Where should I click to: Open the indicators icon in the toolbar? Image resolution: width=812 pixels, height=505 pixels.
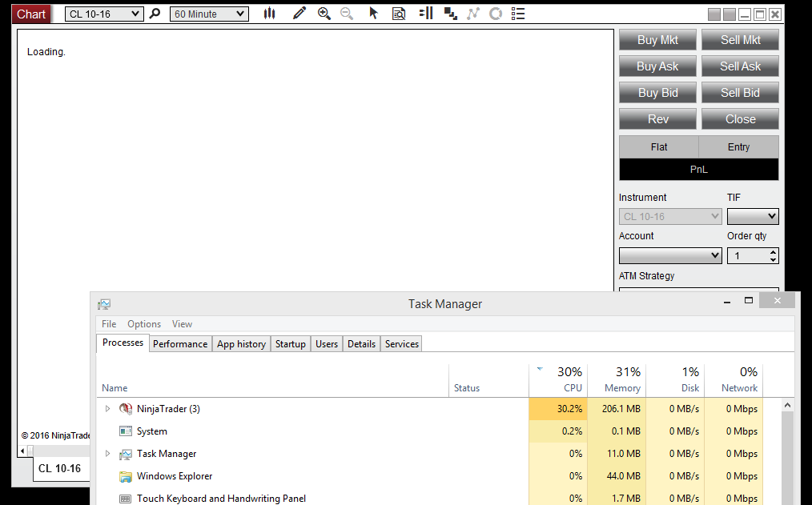tap(451, 14)
